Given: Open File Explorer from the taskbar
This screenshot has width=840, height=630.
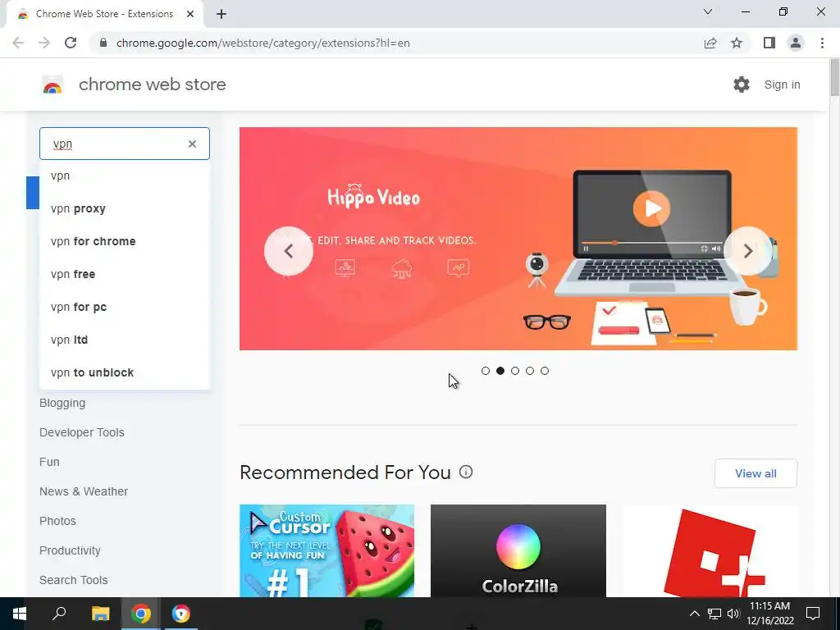Looking at the screenshot, I should [100, 614].
